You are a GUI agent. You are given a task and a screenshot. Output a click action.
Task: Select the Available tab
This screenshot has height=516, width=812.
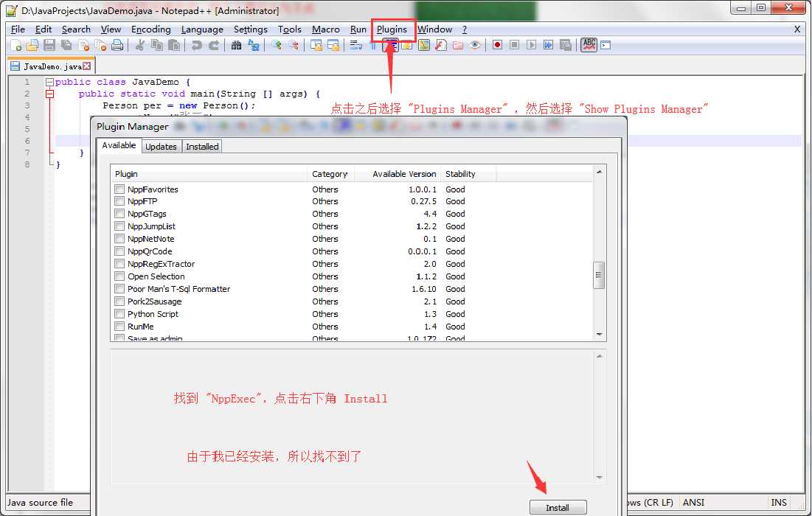(119, 145)
